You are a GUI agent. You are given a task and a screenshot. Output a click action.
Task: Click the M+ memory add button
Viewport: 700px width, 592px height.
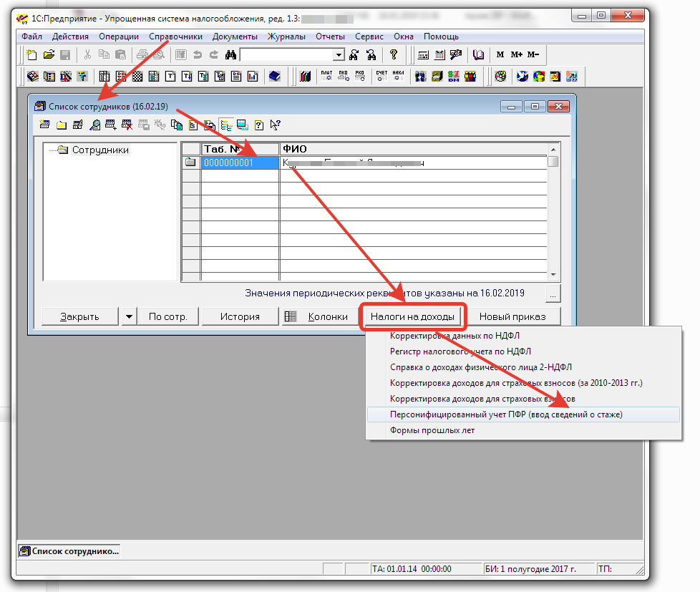coord(517,55)
